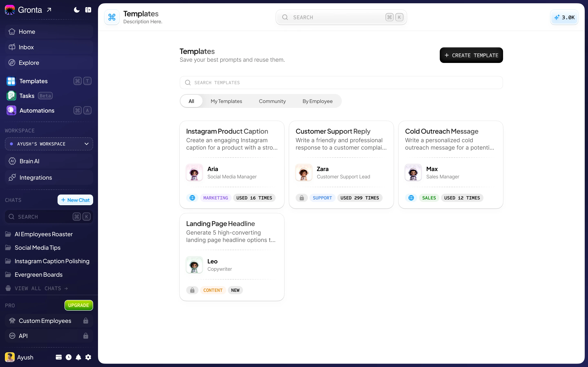Open Brain AI section

[49, 161]
